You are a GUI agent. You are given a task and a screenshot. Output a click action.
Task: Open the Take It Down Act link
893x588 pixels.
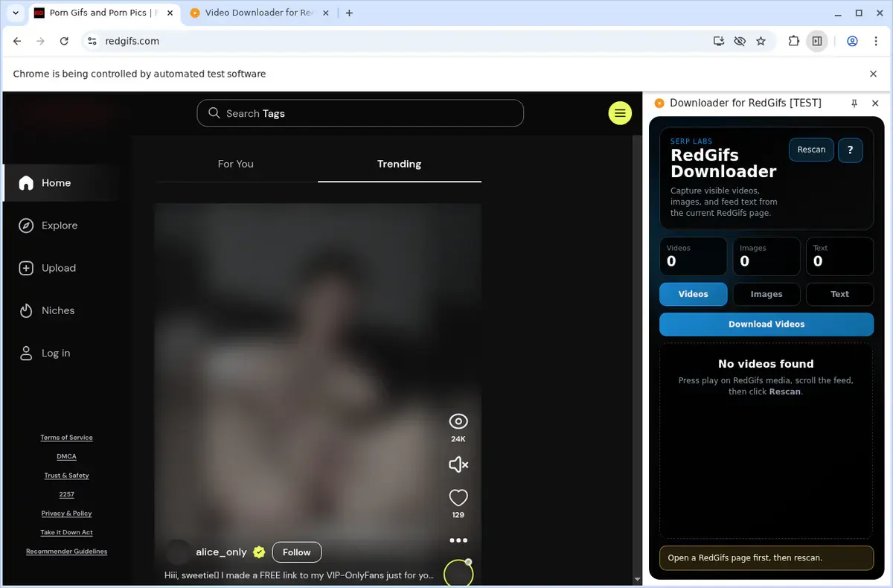pos(66,532)
